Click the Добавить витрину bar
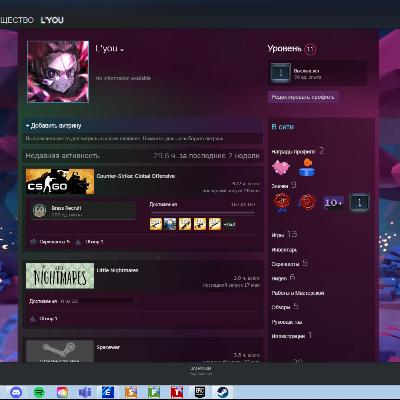 143,126
